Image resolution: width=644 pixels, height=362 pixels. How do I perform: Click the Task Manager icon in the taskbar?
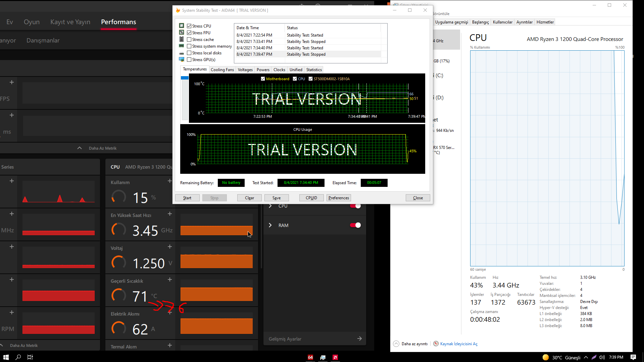323,357
